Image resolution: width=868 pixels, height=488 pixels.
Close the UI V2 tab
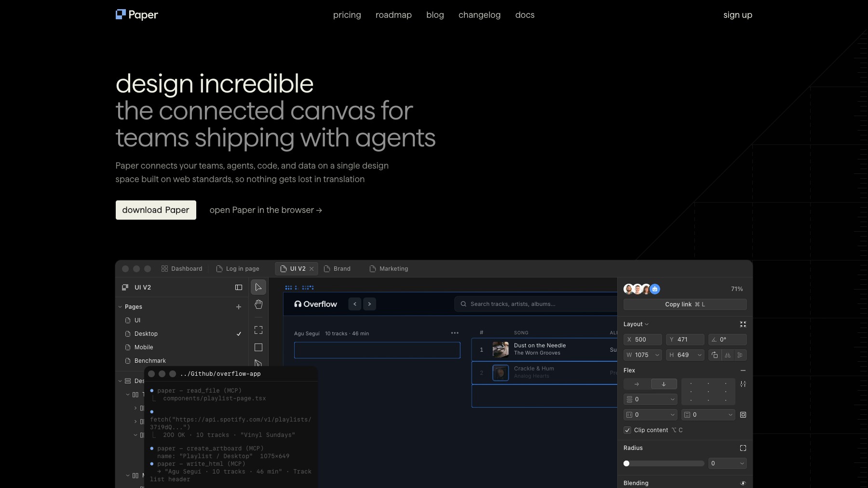click(x=312, y=269)
